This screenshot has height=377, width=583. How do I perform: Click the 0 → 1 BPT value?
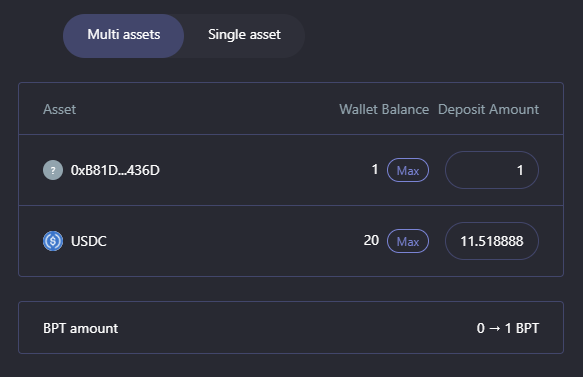point(508,328)
